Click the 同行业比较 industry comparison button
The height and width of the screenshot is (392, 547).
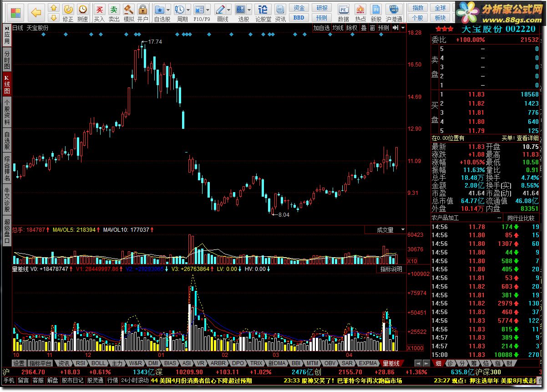521,218
